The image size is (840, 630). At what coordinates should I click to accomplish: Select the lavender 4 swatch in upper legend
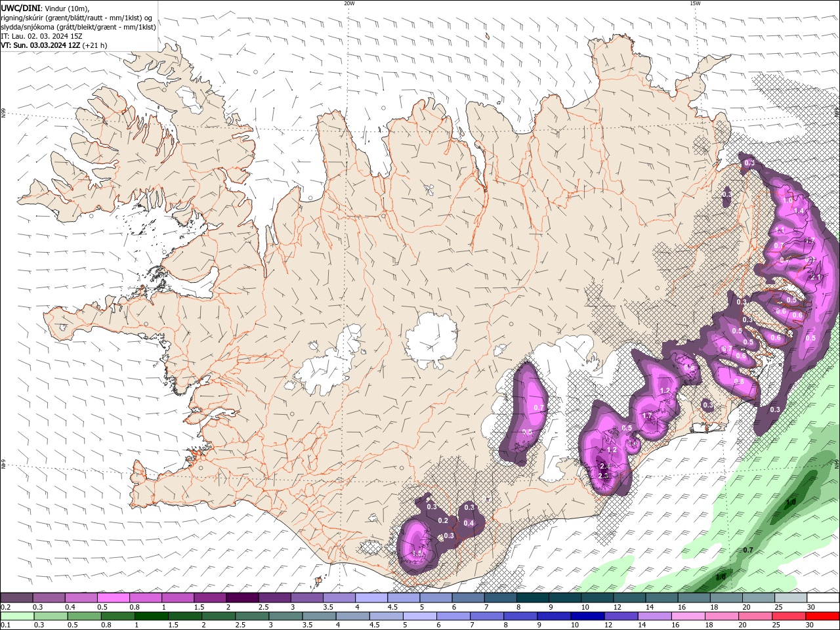tap(371, 598)
